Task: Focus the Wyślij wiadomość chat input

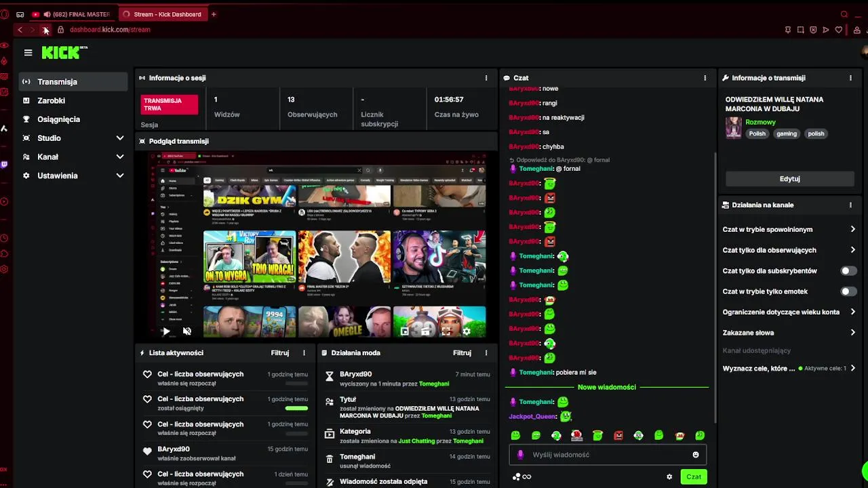Action: [606, 455]
